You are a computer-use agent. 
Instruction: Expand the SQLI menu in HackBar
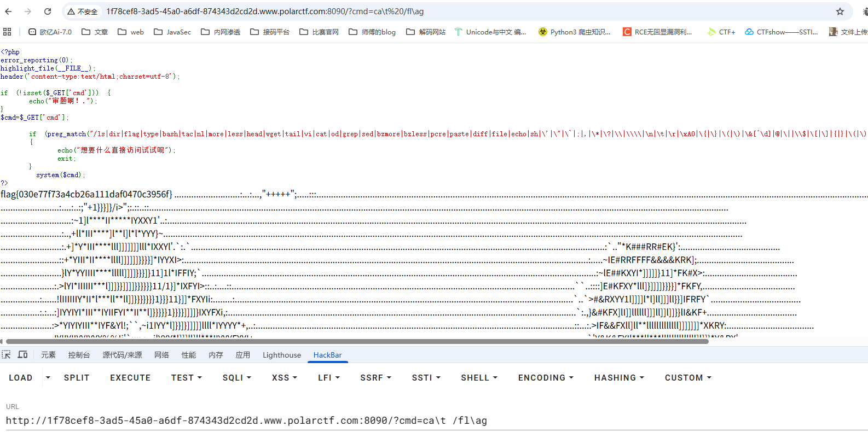[236, 377]
